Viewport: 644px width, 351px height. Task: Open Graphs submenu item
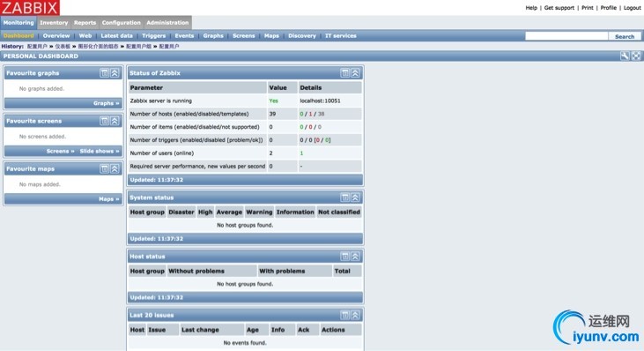[213, 36]
